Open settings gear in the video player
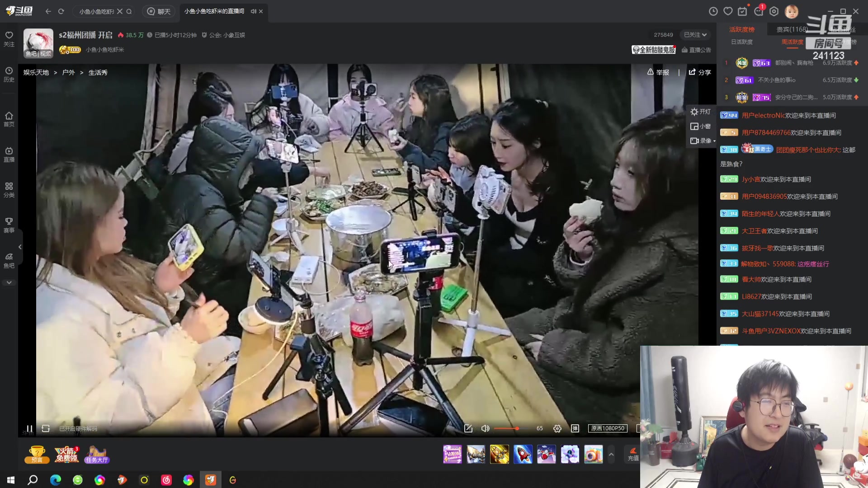The width and height of the screenshot is (868, 488). [557, 428]
